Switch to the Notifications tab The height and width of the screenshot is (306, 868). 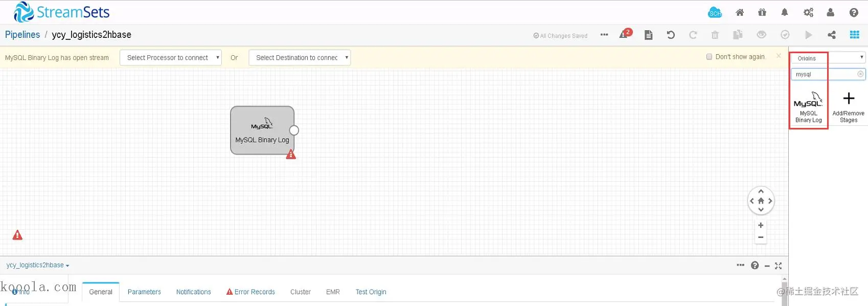pyautogui.click(x=193, y=292)
